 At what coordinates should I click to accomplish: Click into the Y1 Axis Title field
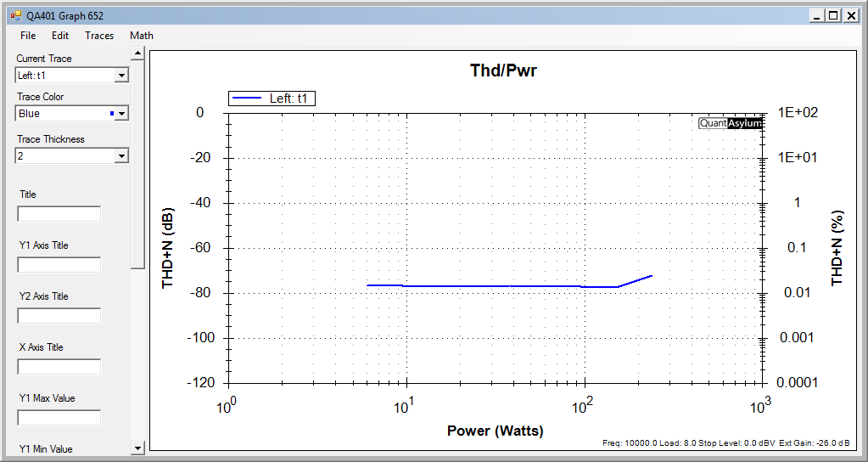(x=59, y=265)
